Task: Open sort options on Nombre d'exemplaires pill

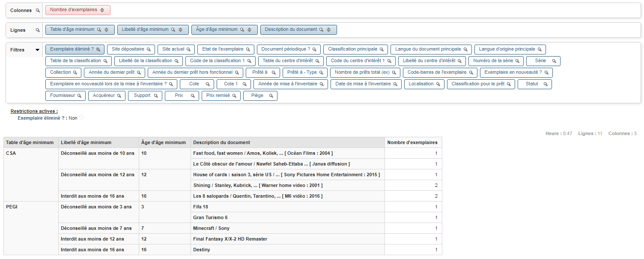Action: pyautogui.click(x=102, y=9)
